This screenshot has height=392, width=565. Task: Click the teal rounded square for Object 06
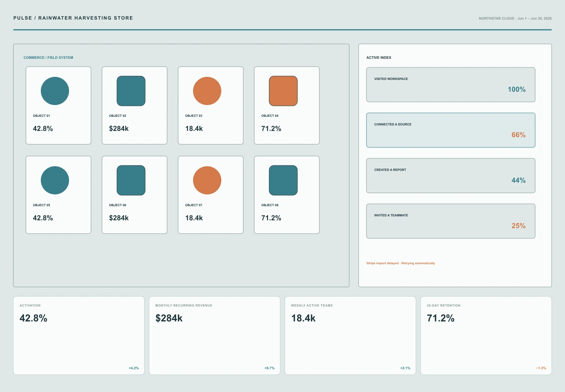131,180
